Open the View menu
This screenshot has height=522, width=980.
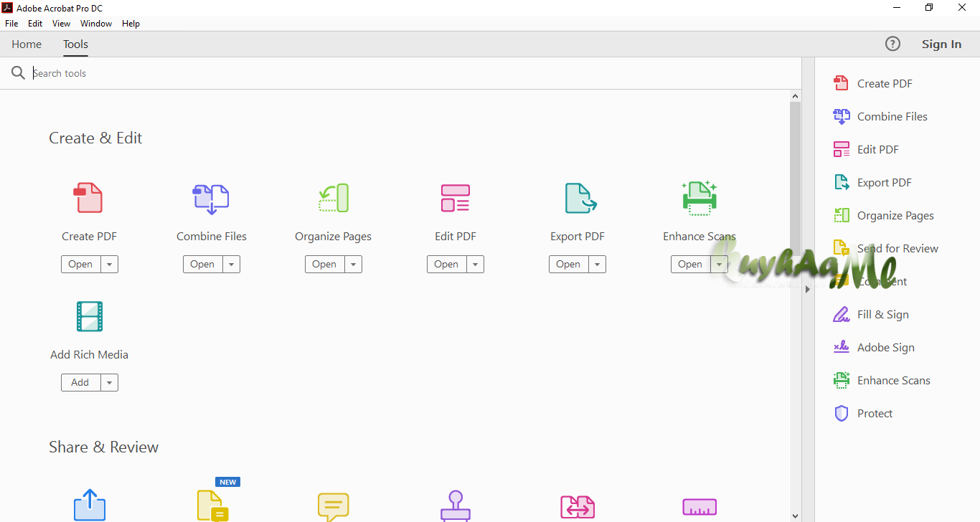pos(62,24)
